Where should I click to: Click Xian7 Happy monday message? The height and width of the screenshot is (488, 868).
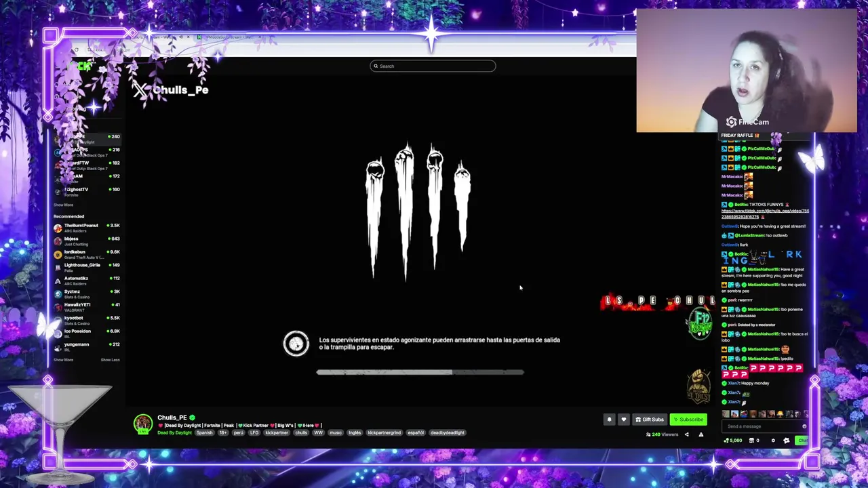[x=746, y=383]
